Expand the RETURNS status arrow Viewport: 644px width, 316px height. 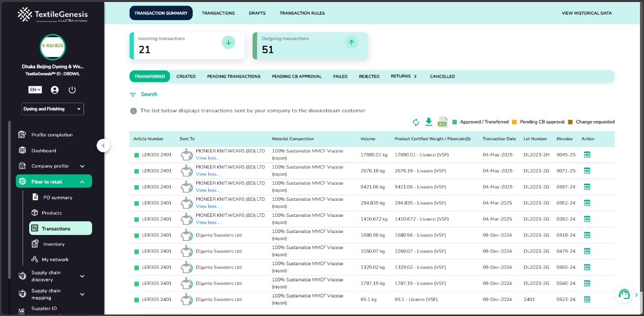pos(416,76)
